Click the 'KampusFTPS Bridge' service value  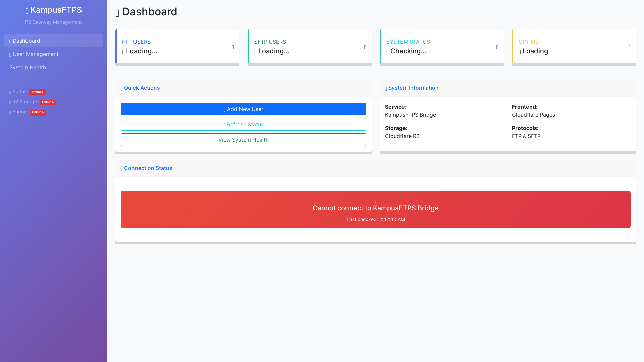tap(411, 115)
